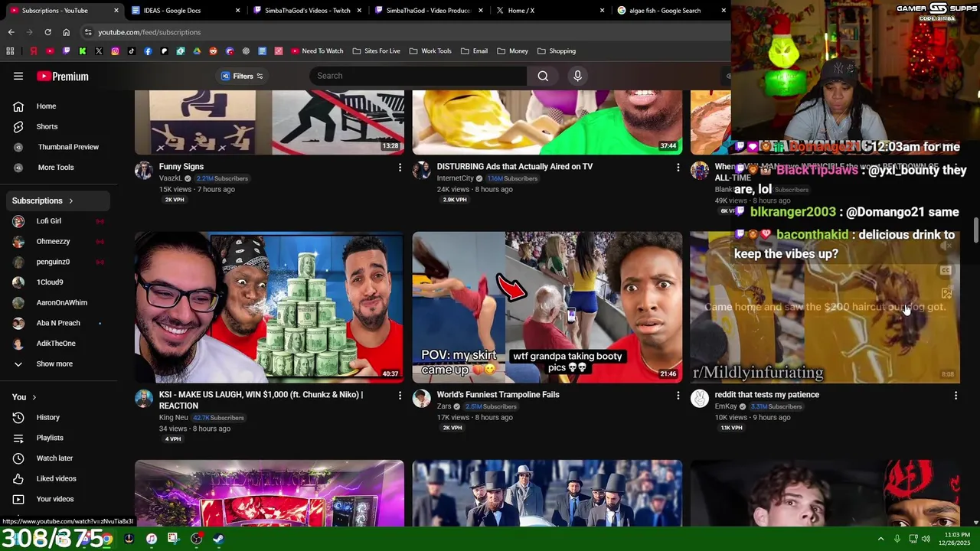Click the browser home icon
Screen dimensions: 980x551
click(x=66, y=32)
